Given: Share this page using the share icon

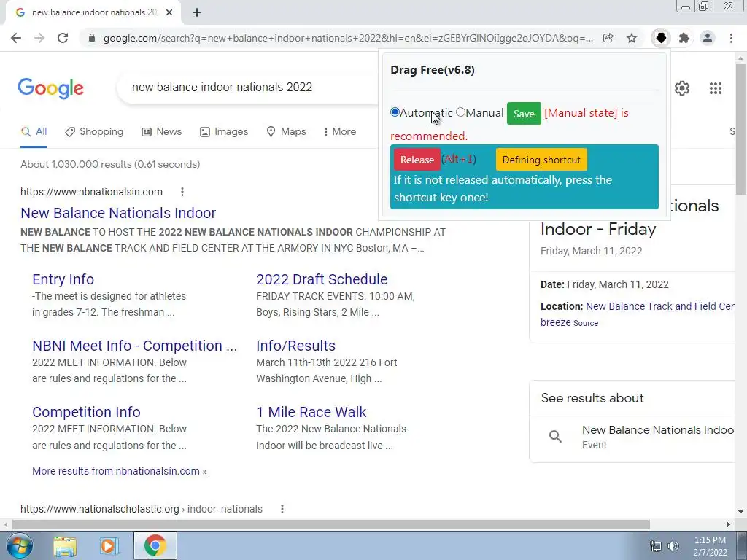Looking at the screenshot, I should pos(608,38).
